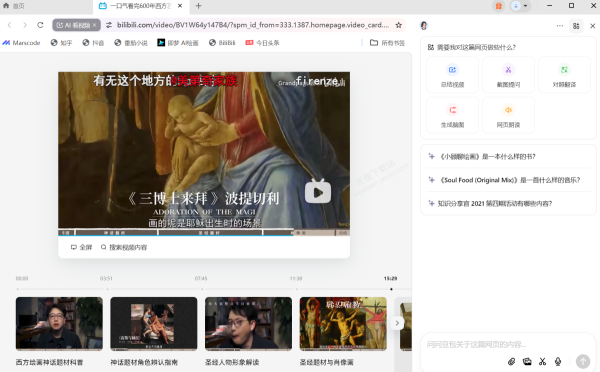Open the 今日头条 bookmark
This screenshot has height=372, width=600.
click(x=262, y=43)
